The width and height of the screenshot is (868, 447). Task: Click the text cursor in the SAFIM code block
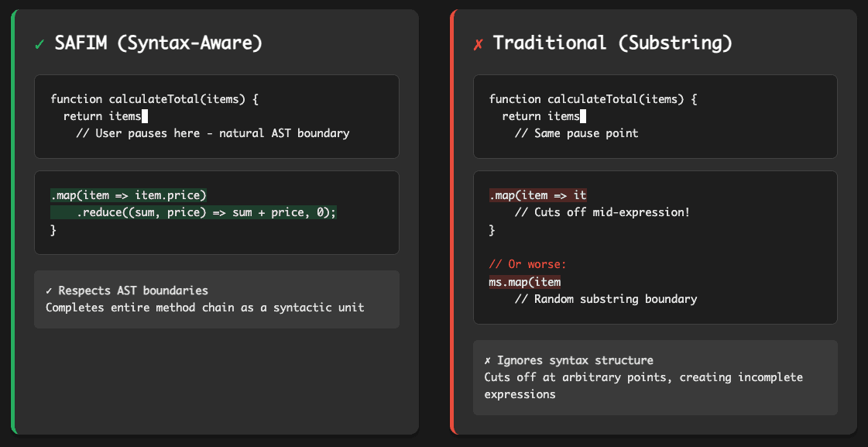click(x=145, y=116)
